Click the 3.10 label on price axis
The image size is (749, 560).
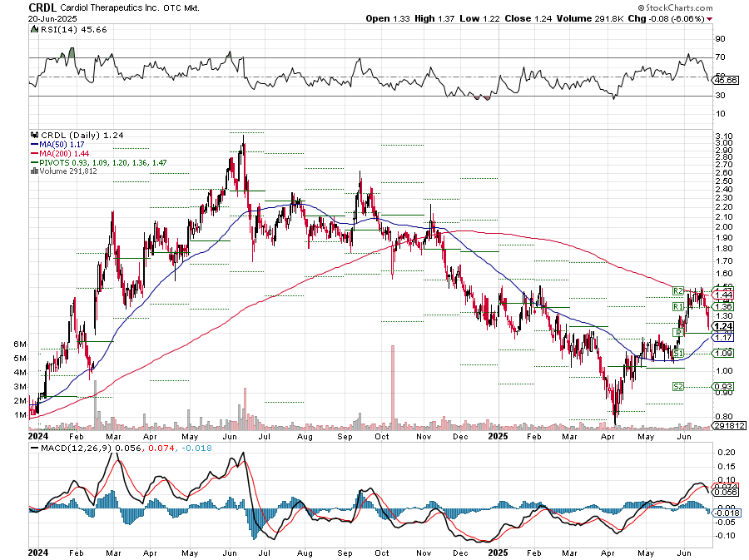coord(724,136)
